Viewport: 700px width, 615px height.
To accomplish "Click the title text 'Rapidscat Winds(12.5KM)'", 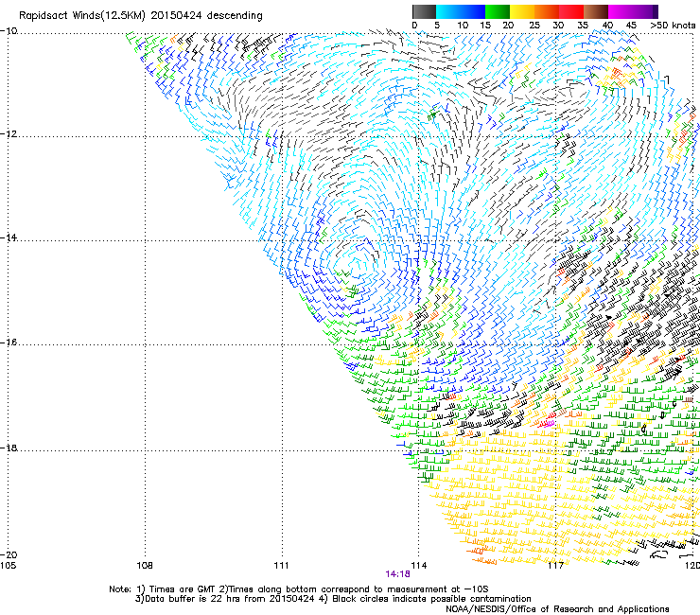I will pos(82,16).
